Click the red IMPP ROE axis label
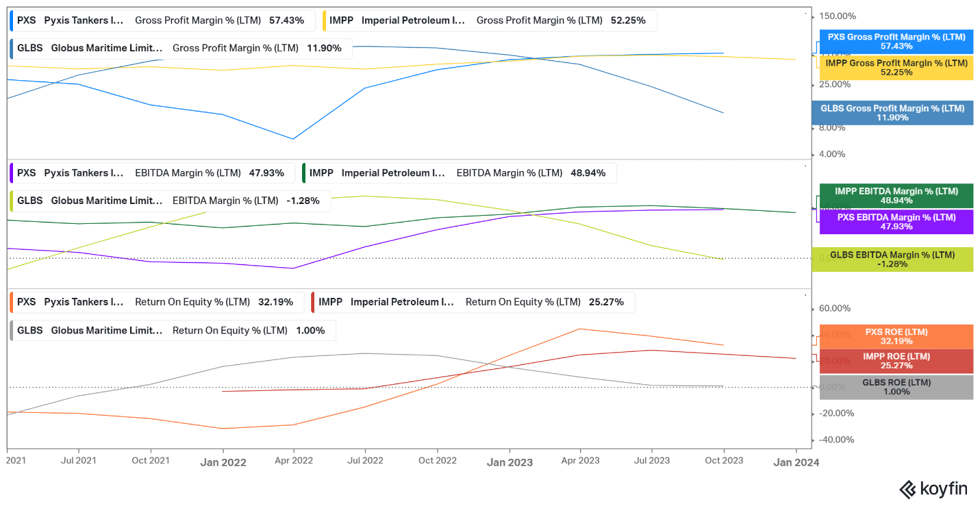Screen dimensions: 980x506 click(x=896, y=361)
